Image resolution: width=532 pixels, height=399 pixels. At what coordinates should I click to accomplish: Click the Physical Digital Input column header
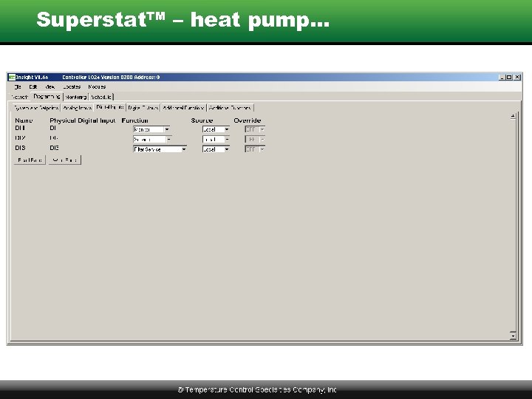tap(83, 120)
